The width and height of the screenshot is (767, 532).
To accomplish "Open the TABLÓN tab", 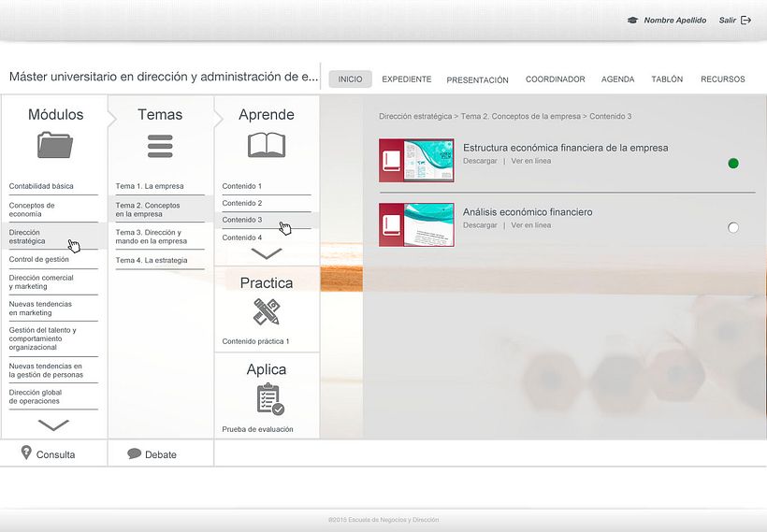I will click(667, 79).
